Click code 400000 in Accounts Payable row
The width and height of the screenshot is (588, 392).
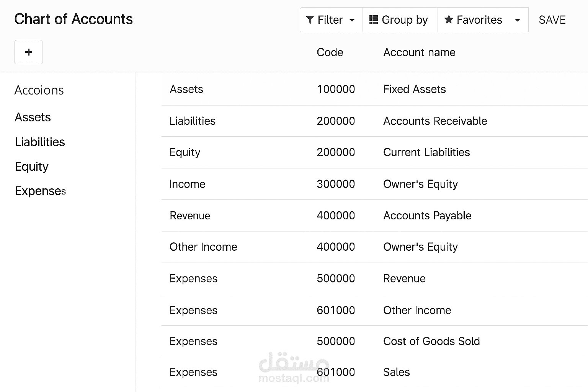pyautogui.click(x=336, y=216)
